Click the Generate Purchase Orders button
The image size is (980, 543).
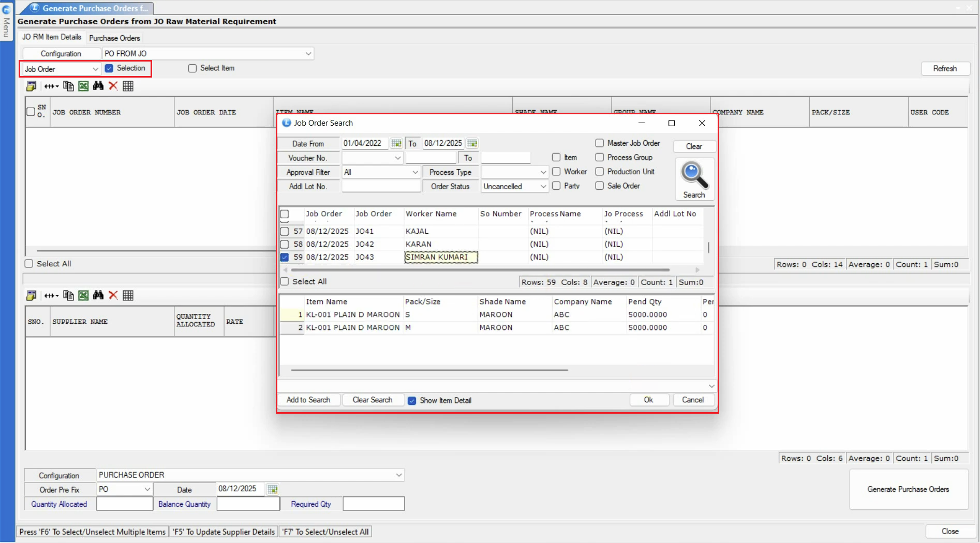908,489
